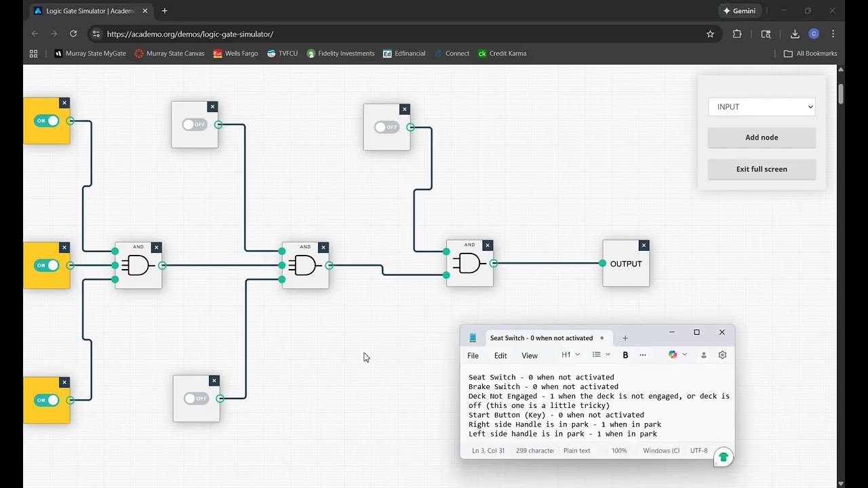Open Notepad settings gear

[x=723, y=355]
